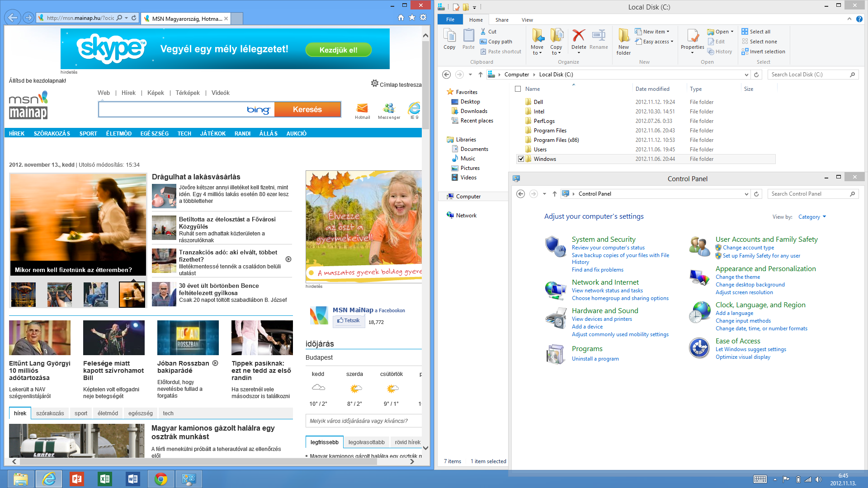Viewport: 868px width, 488px height.
Task: Collapse the Explorer ribbon chevron
Action: click(x=849, y=19)
